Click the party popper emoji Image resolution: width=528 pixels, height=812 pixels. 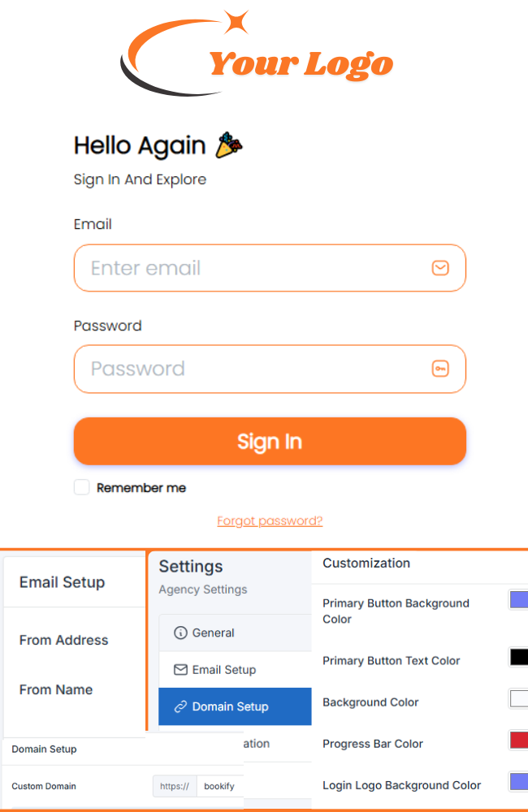(229, 145)
